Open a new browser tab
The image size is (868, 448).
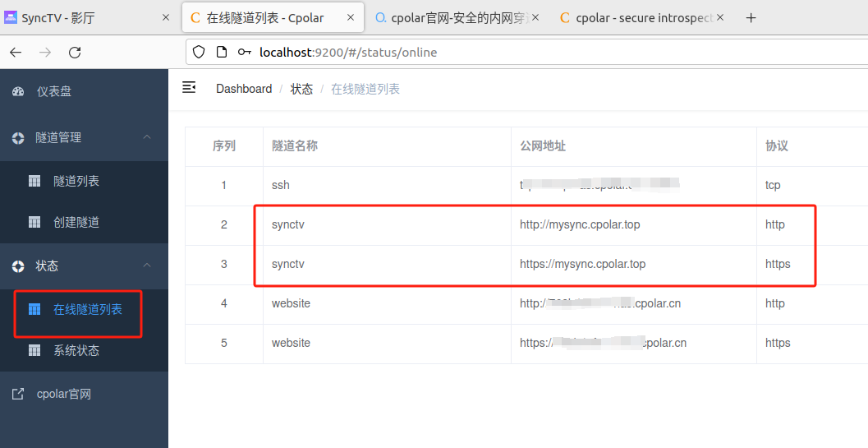pyautogui.click(x=751, y=18)
